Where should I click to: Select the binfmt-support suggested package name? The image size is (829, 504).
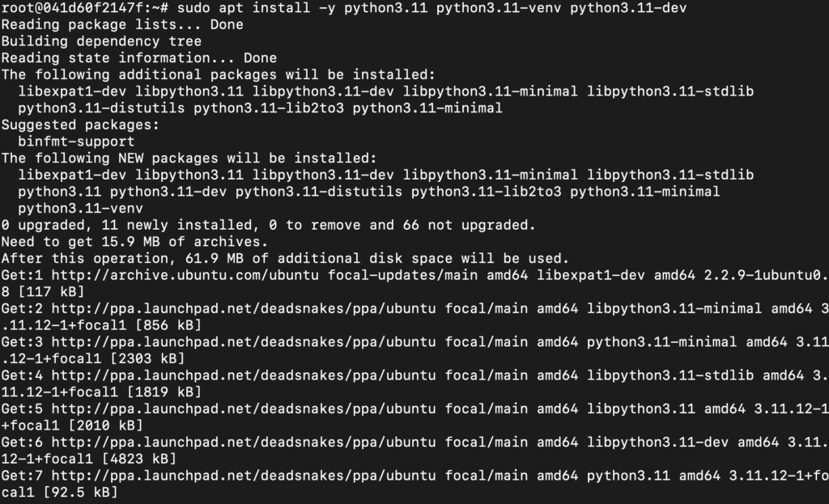tap(76, 142)
